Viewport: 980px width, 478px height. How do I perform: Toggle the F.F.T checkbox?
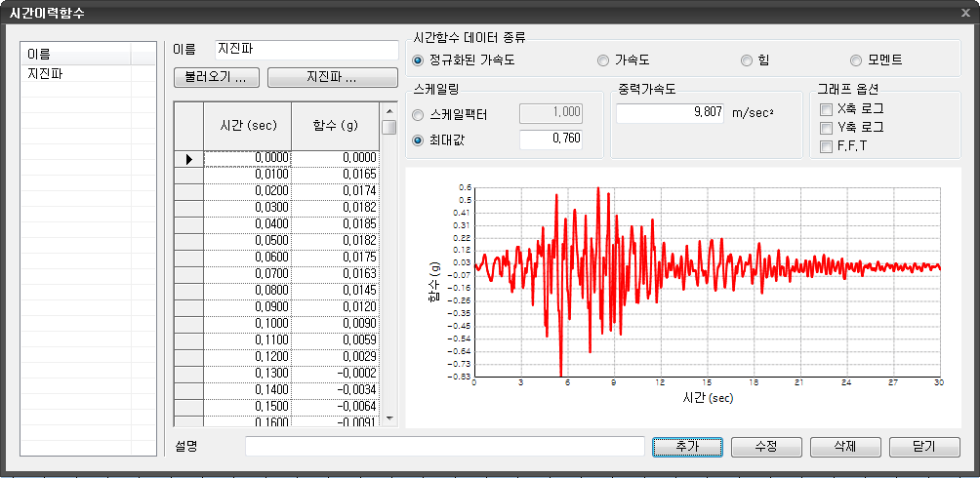pyautogui.click(x=827, y=147)
